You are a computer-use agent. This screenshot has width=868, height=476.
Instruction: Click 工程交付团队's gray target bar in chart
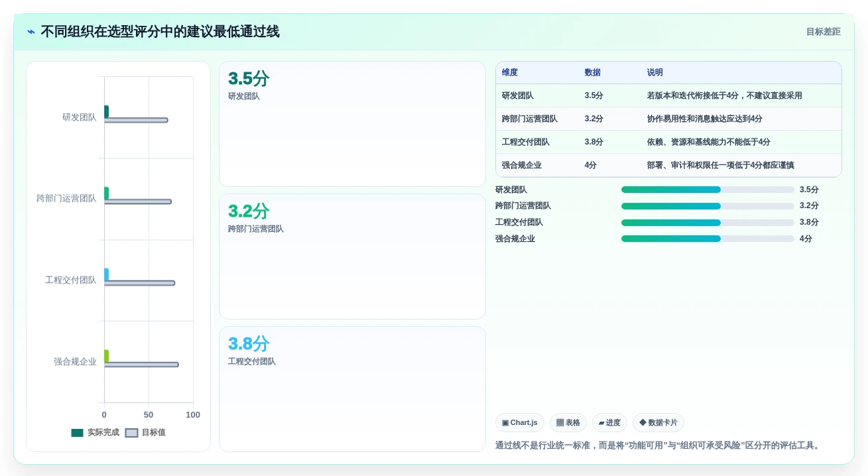139,283
